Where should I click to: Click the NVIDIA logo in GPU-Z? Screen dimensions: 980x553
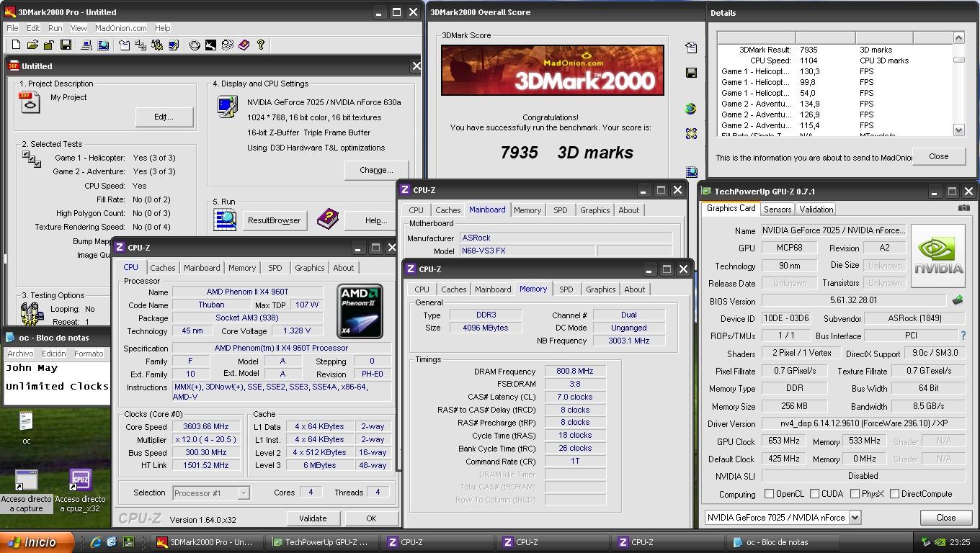[x=938, y=256]
